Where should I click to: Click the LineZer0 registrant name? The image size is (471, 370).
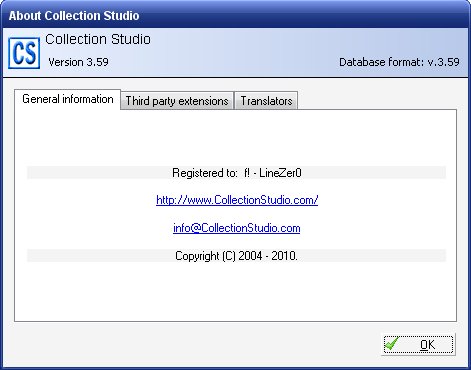pos(280,173)
